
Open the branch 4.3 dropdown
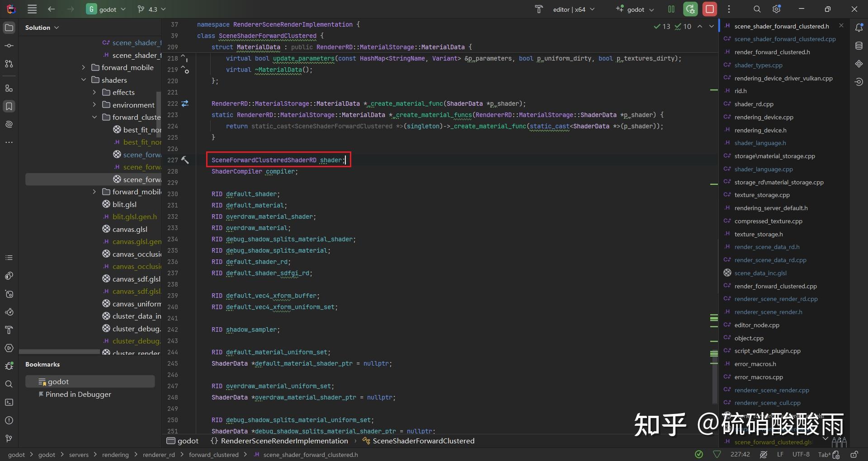coord(151,9)
